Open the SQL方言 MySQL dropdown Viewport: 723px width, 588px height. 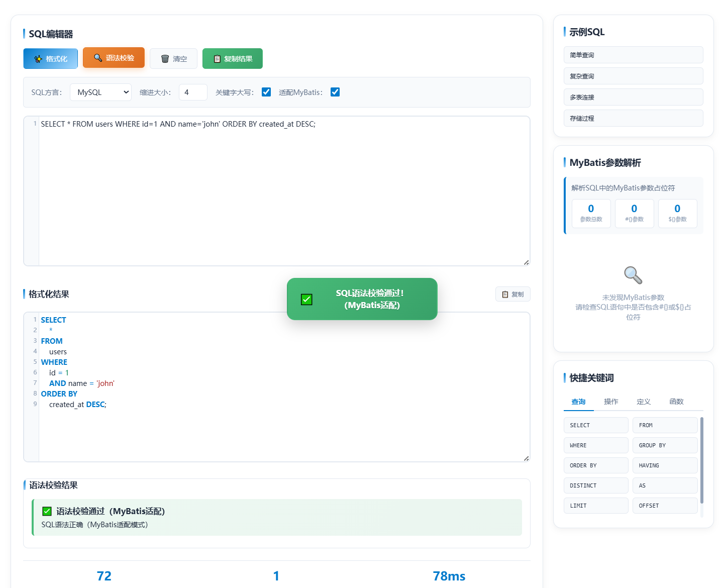(100, 92)
